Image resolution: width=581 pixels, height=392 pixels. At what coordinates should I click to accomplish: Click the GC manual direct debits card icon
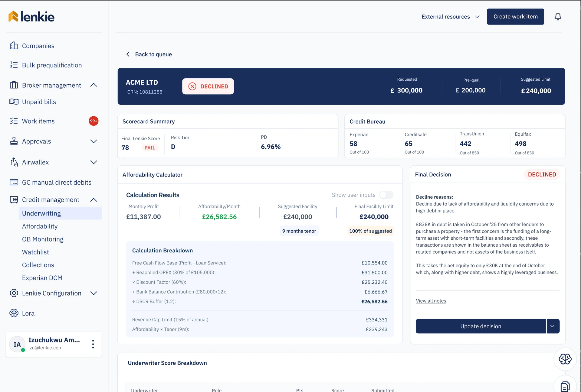pyautogui.click(x=14, y=182)
